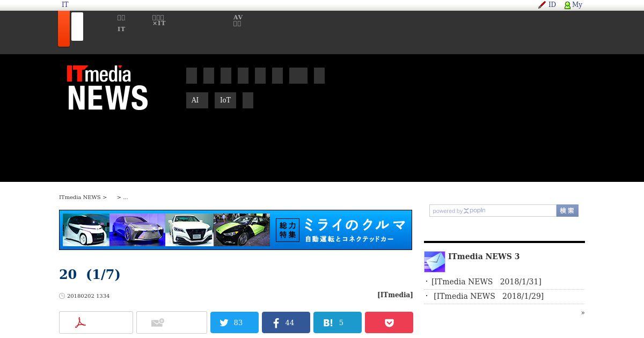Select the AI topic tab

click(x=197, y=100)
